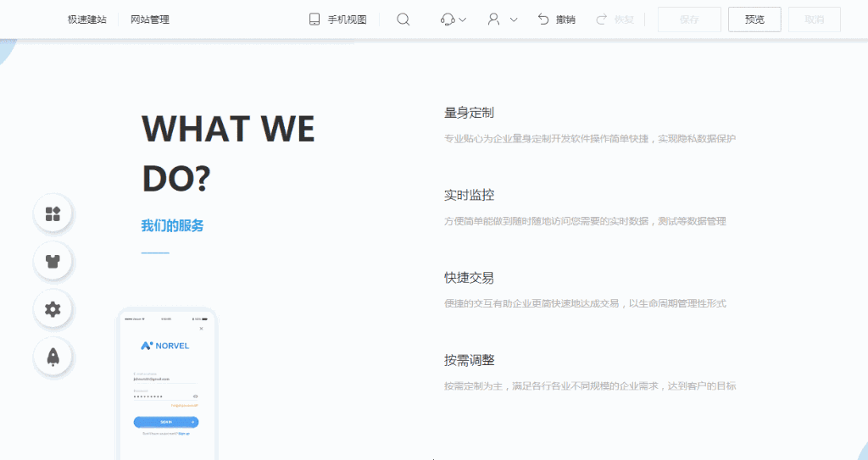The height and width of the screenshot is (460, 868).
Task: Click the 预览 preview button
Action: [754, 19]
